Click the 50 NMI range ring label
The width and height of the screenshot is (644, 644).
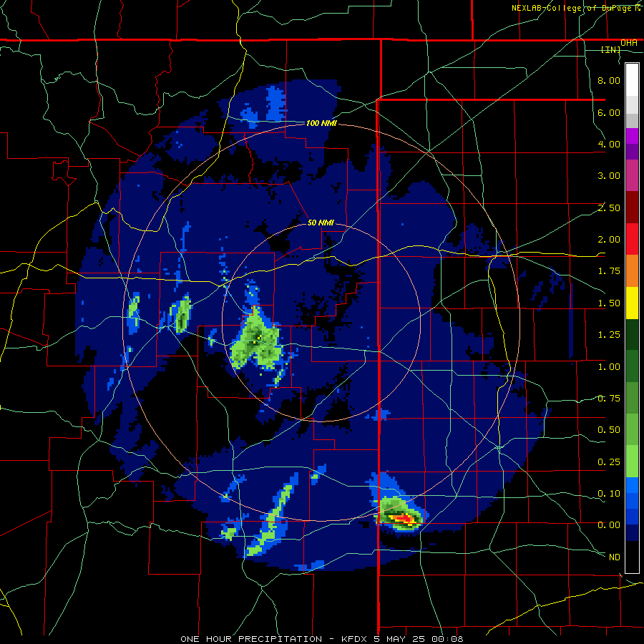(x=321, y=223)
